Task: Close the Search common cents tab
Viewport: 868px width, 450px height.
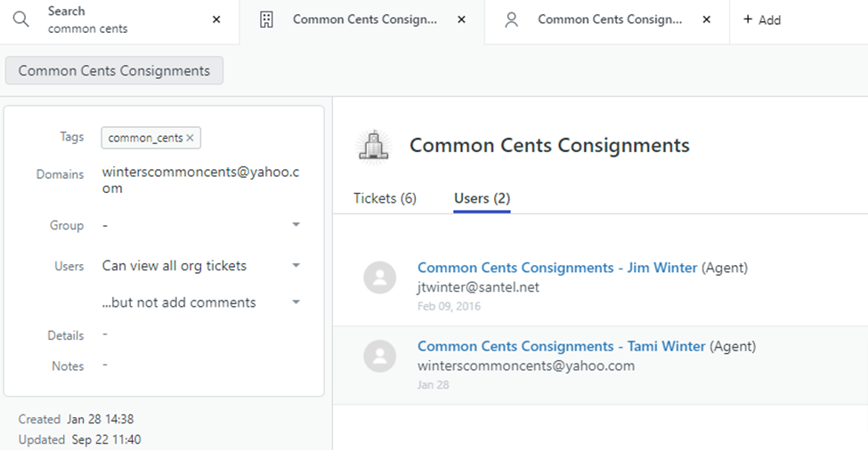Action: 216,20
